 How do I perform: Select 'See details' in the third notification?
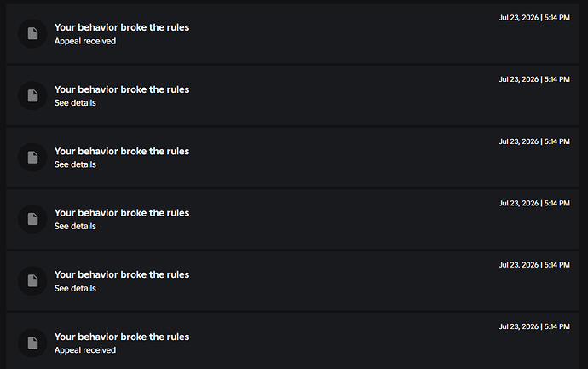[75, 164]
